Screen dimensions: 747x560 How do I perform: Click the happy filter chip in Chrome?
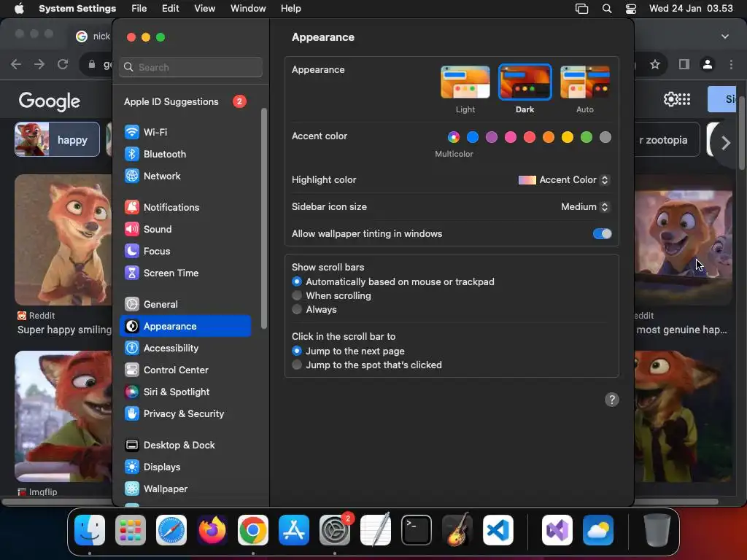57,139
